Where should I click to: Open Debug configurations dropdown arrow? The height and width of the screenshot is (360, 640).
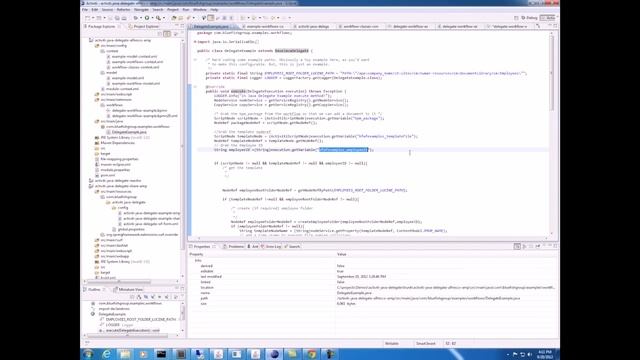point(141,18)
